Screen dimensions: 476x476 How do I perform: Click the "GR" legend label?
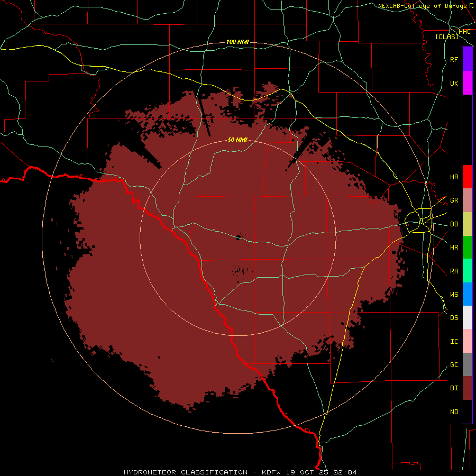pyautogui.click(x=454, y=200)
